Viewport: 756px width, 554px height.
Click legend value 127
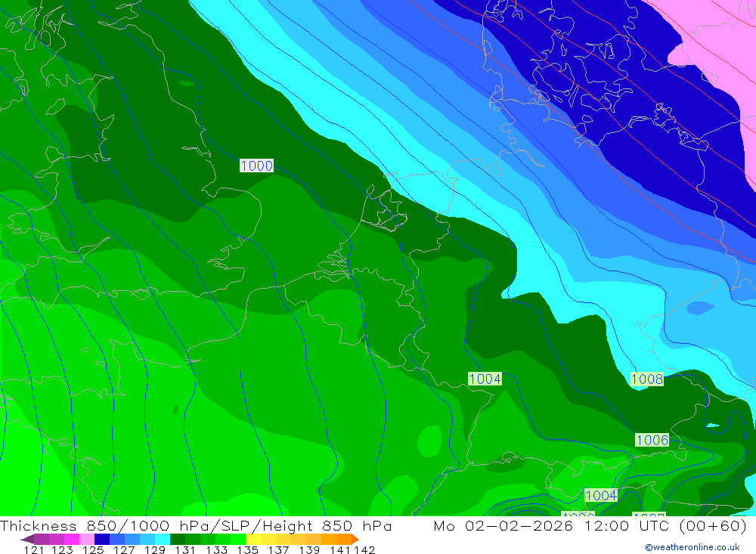click(x=124, y=549)
